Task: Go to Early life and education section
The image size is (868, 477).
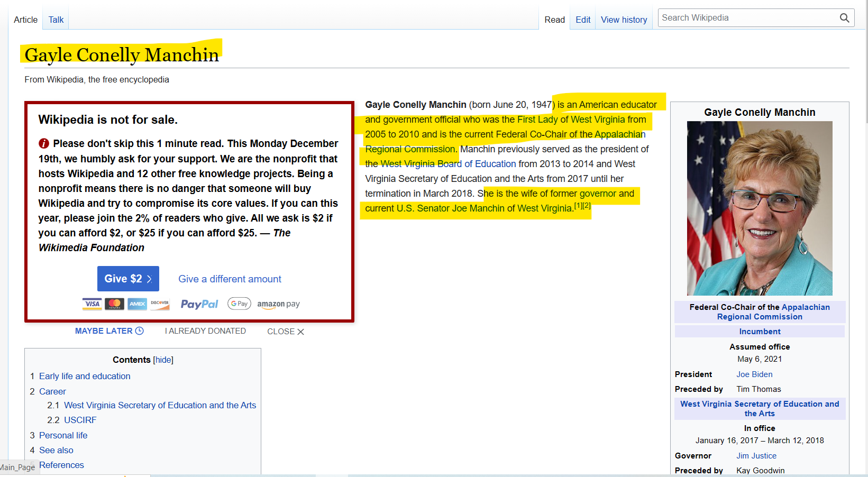Action: [x=85, y=376]
